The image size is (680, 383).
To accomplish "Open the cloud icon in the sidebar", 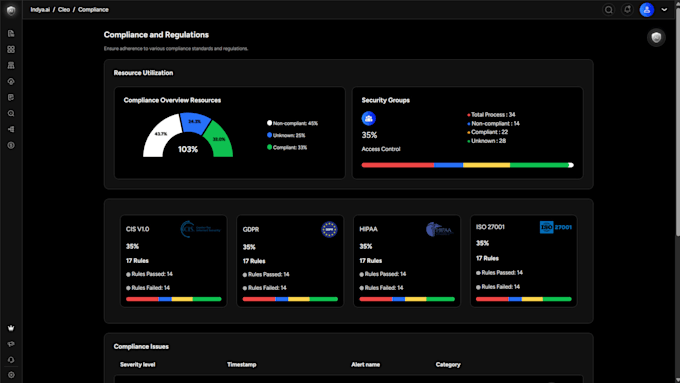I will (x=11, y=82).
